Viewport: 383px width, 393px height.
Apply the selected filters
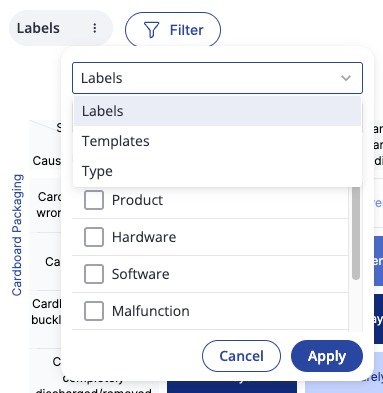pos(327,356)
